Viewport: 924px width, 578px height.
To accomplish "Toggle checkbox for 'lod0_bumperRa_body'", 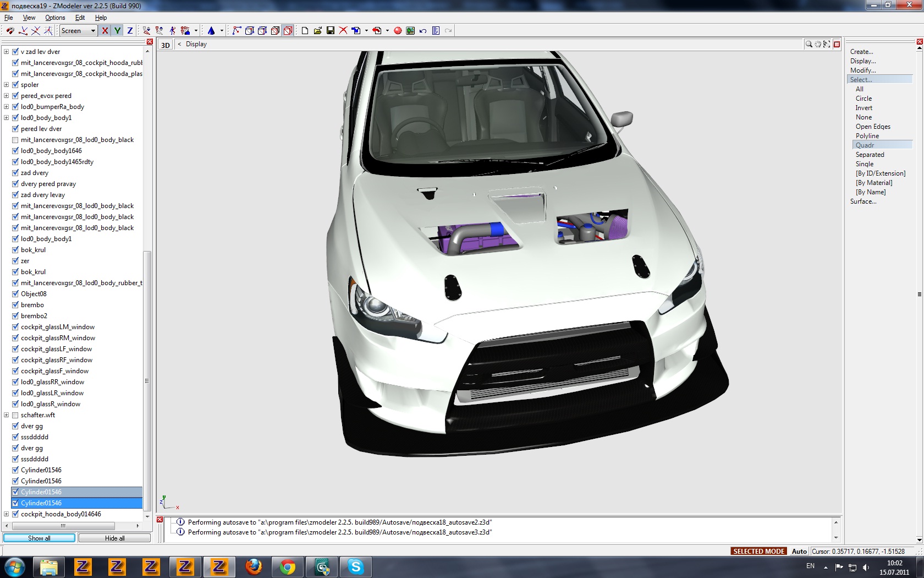I will point(15,107).
